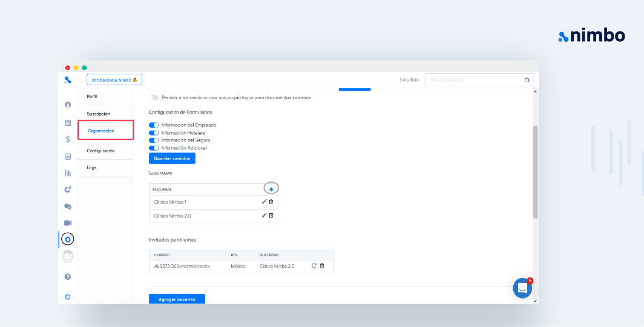Edit Clínica Nimbo 1 with pencil icon
The image size is (644, 327).
point(264,201)
